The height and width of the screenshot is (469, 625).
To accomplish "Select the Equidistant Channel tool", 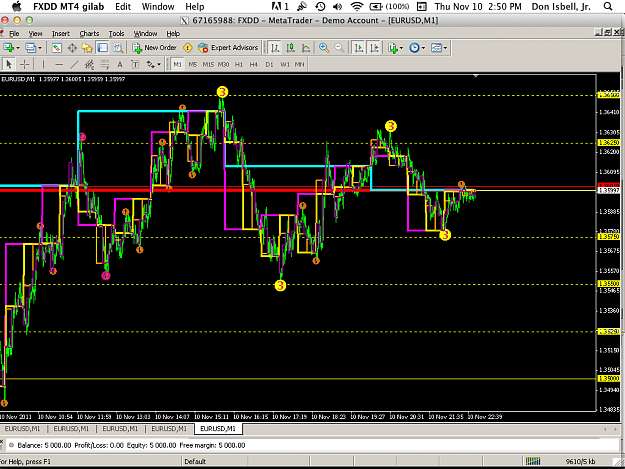I will [89, 64].
